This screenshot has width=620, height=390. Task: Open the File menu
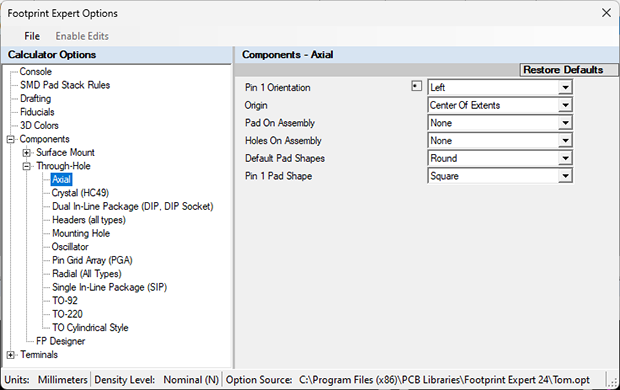32,36
